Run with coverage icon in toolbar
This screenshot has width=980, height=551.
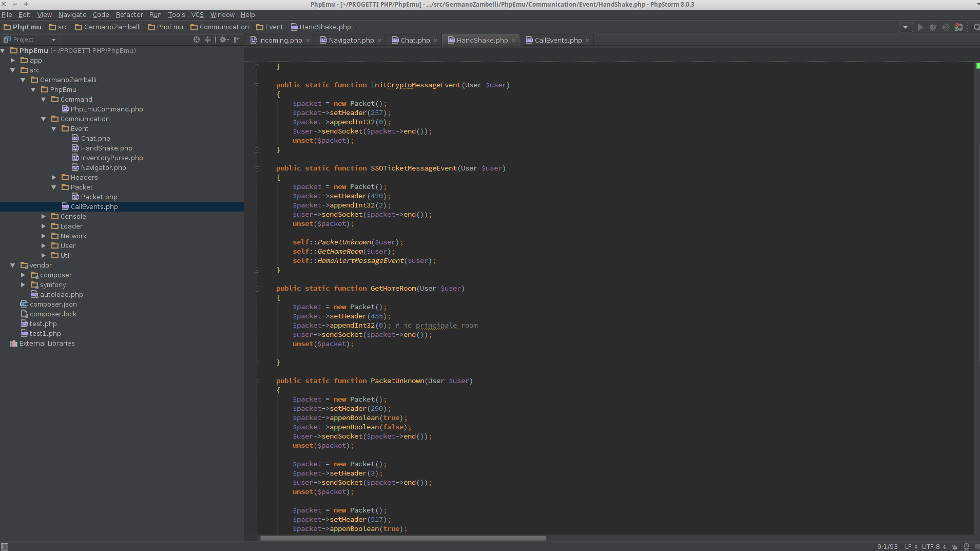[x=946, y=27]
